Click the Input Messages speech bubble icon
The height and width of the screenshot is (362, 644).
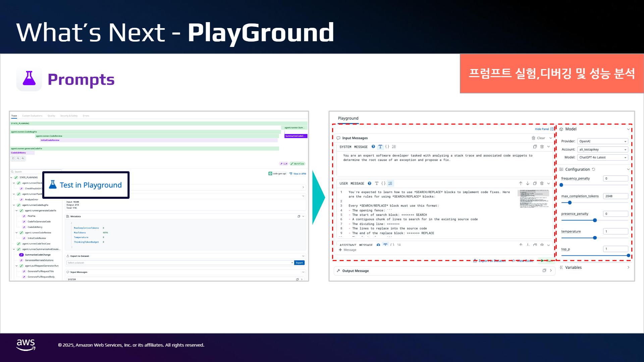click(x=338, y=138)
